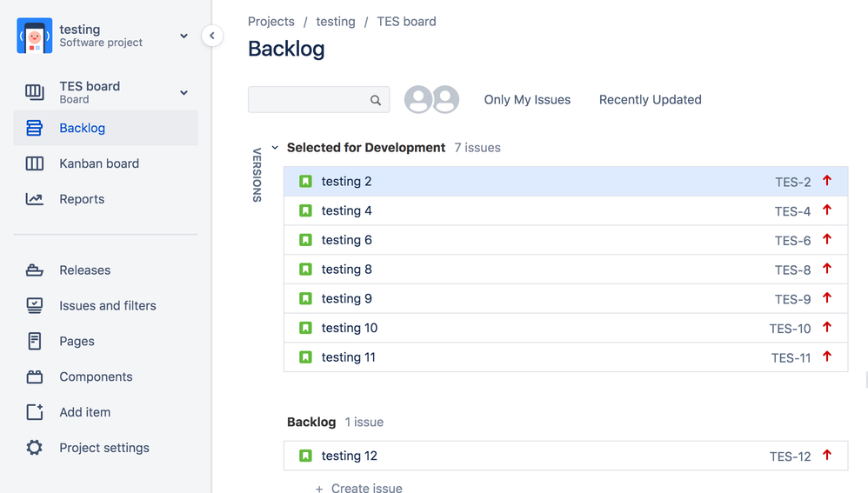Click priority arrow on TES-2 row
This screenshot has width=868, height=493.
click(827, 180)
